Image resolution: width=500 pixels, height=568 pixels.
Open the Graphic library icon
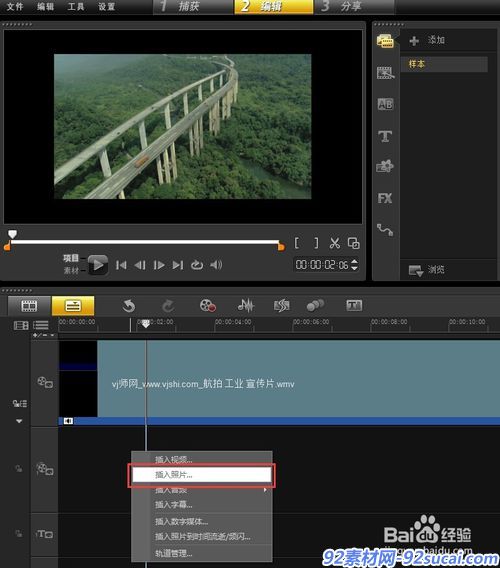(x=385, y=166)
